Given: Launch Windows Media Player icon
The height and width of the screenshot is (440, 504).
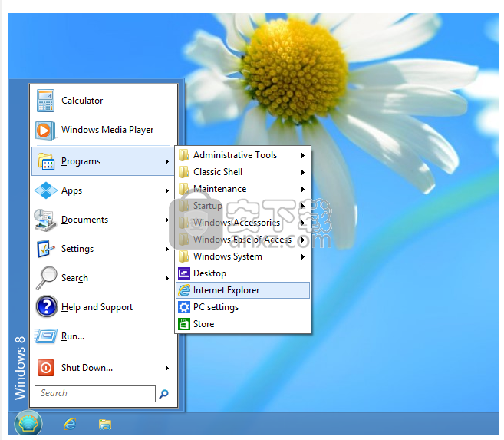Looking at the screenshot, I should tap(44, 131).
